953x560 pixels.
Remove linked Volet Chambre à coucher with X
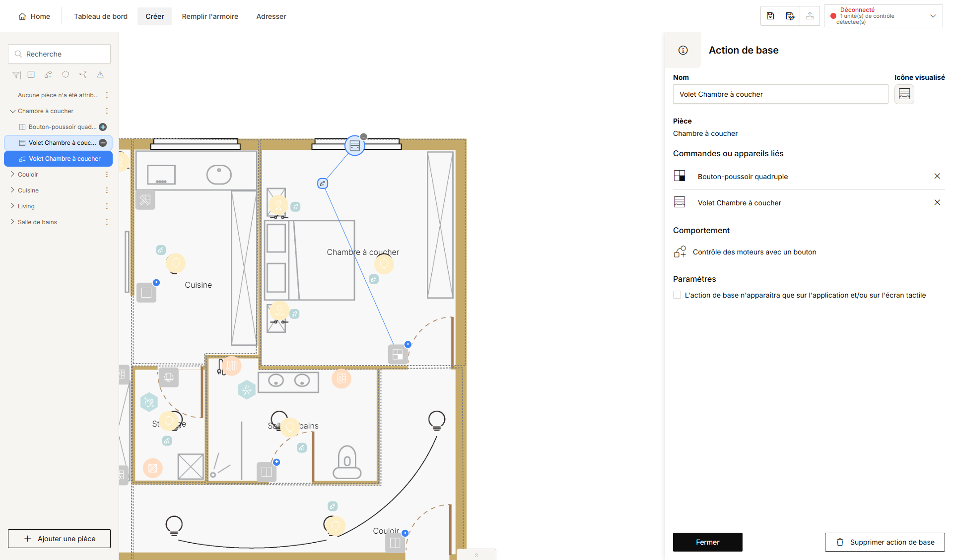click(x=937, y=202)
